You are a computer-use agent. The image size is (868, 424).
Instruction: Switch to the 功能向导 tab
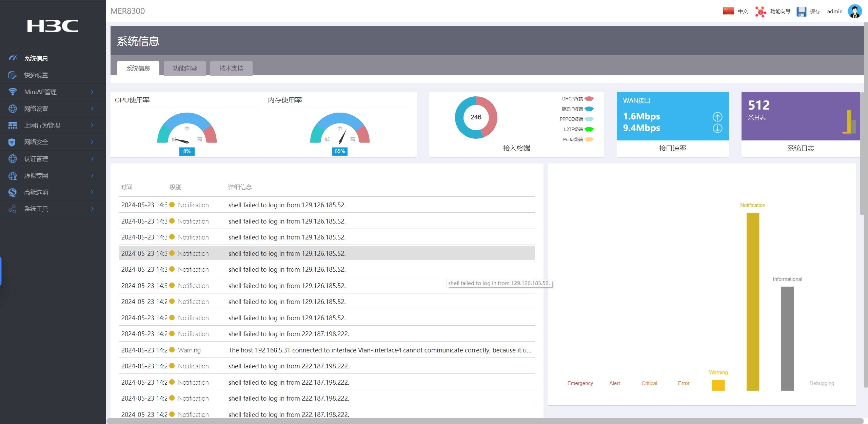click(x=185, y=68)
